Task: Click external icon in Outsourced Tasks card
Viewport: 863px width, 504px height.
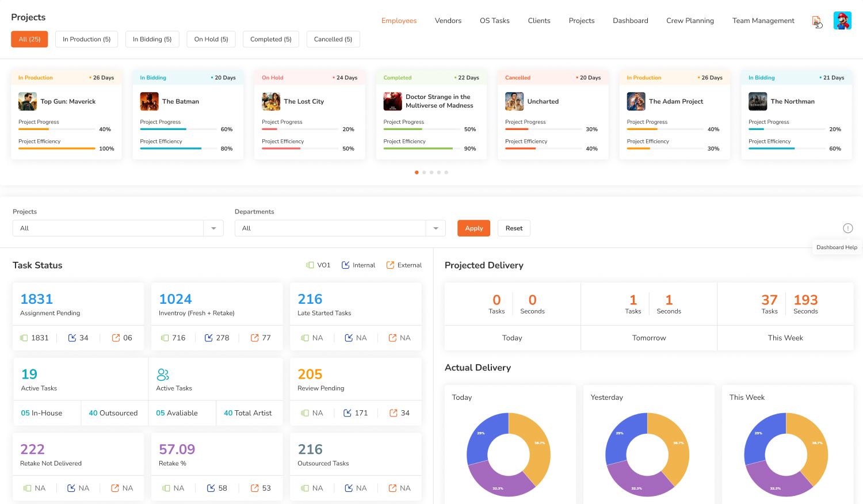Action: click(392, 488)
